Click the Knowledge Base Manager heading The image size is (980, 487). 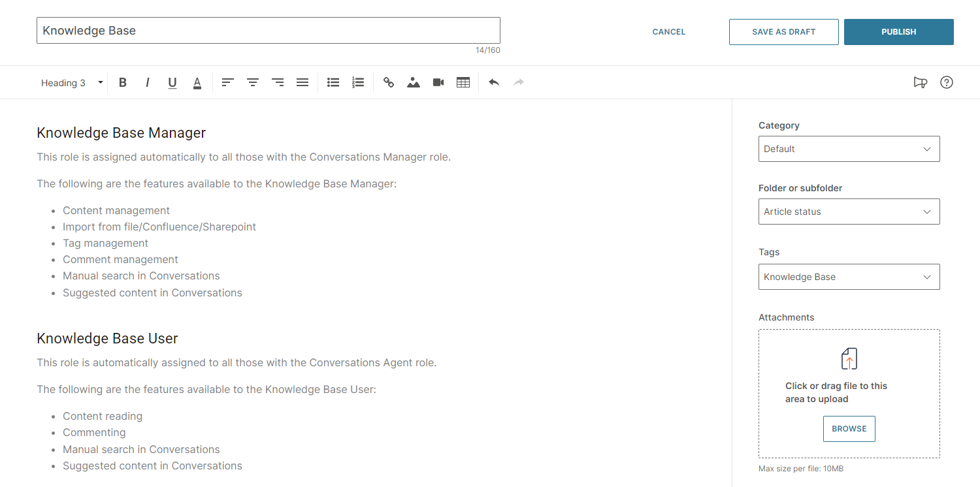(122, 133)
